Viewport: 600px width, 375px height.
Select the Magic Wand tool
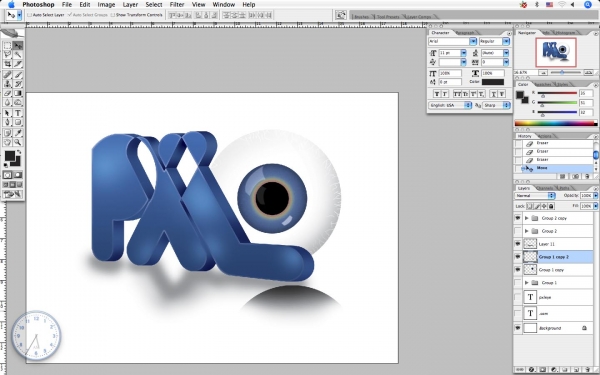point(18,55)
